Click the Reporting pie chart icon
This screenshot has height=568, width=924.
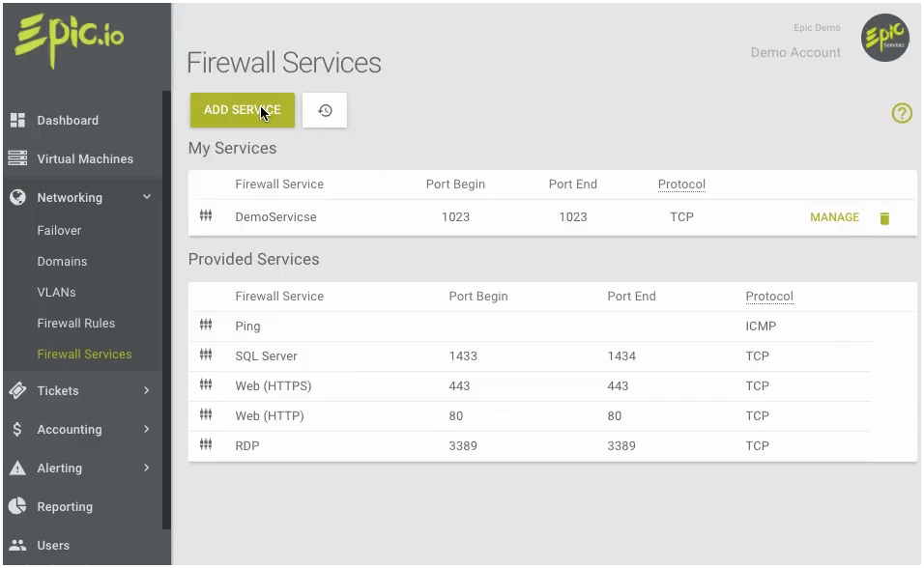pyautogui.click(x=19, y=505)
